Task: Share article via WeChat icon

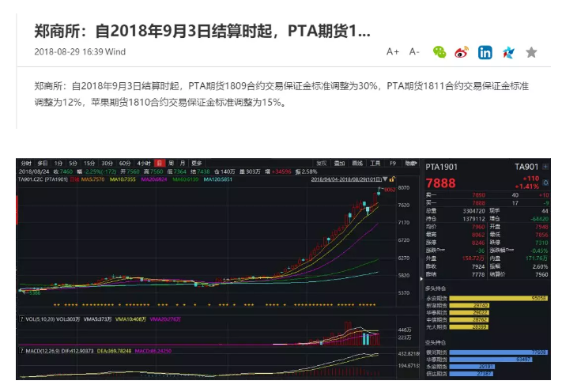Action: [x=439, y=52]
